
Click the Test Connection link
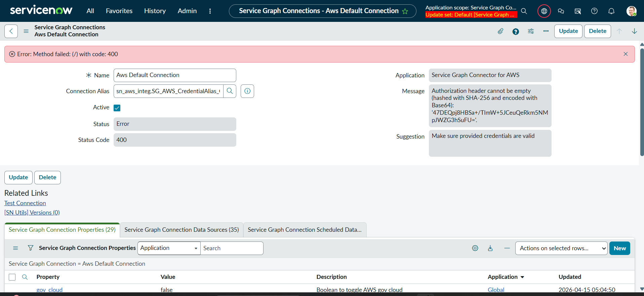click(25, 203)
